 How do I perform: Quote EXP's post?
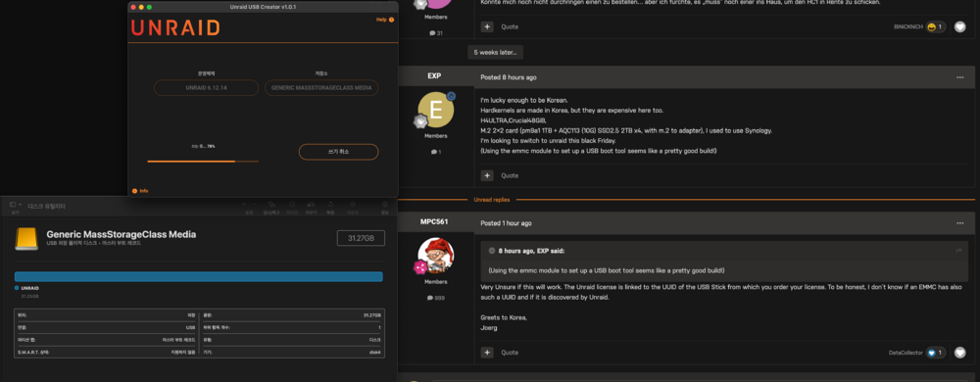tap(510, 176)
